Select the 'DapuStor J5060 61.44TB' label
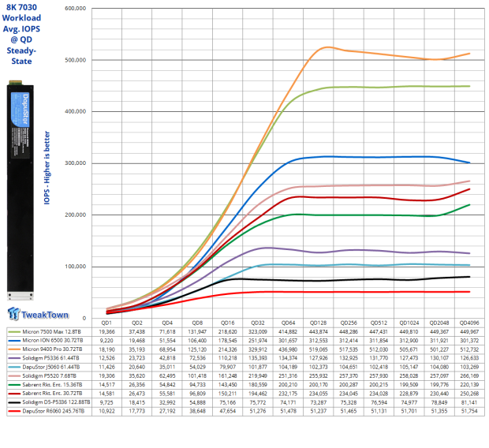The height and width of the screenshot is (448, 489). click(x=50, y=367)
